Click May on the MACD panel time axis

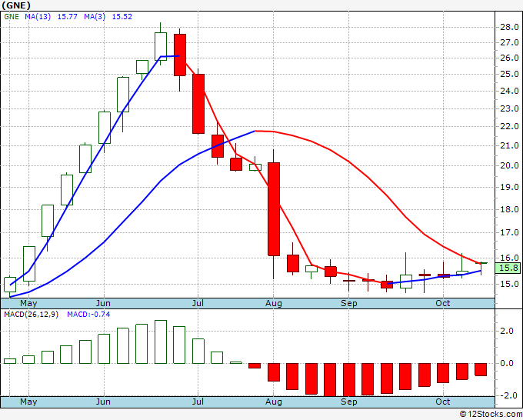coord(28,402)
